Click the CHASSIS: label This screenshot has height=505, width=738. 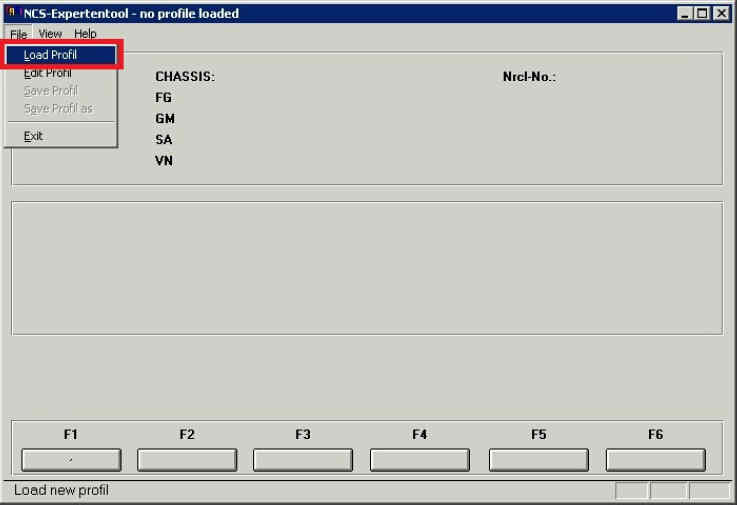pyautogui.click(x=185, y=77)
